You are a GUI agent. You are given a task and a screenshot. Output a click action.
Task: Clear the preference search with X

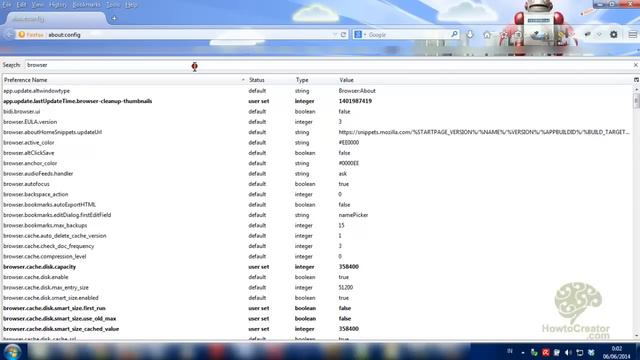[636, 65]
